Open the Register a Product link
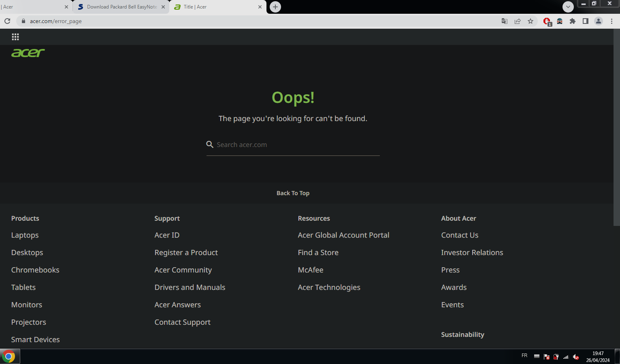This screenshot has height=364, width=620. [x=186, y=253]
